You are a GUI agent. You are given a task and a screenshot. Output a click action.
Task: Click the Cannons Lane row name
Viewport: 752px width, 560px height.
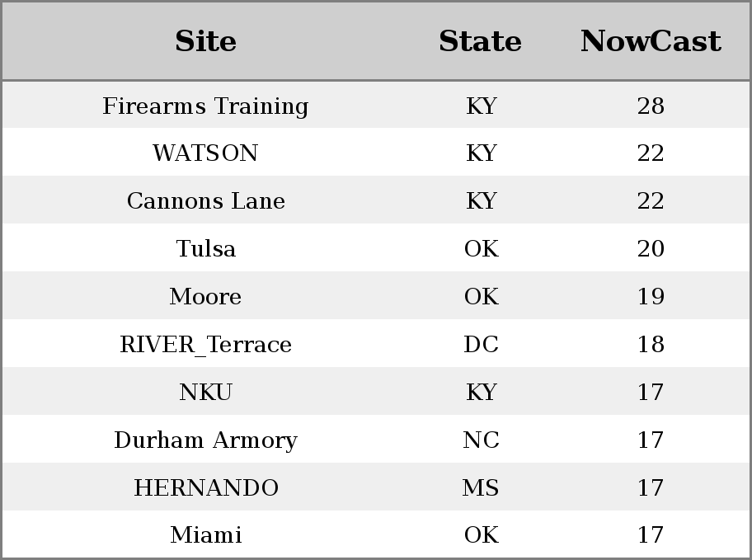[x=205, y=200]
